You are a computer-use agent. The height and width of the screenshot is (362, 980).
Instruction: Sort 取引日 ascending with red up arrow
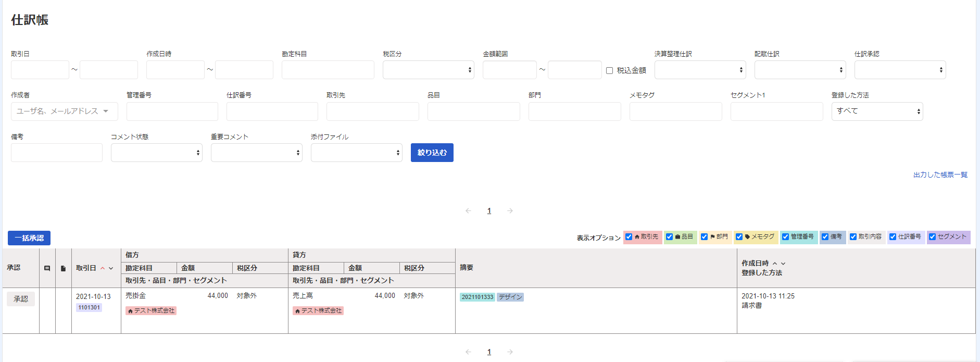point(103,268)
